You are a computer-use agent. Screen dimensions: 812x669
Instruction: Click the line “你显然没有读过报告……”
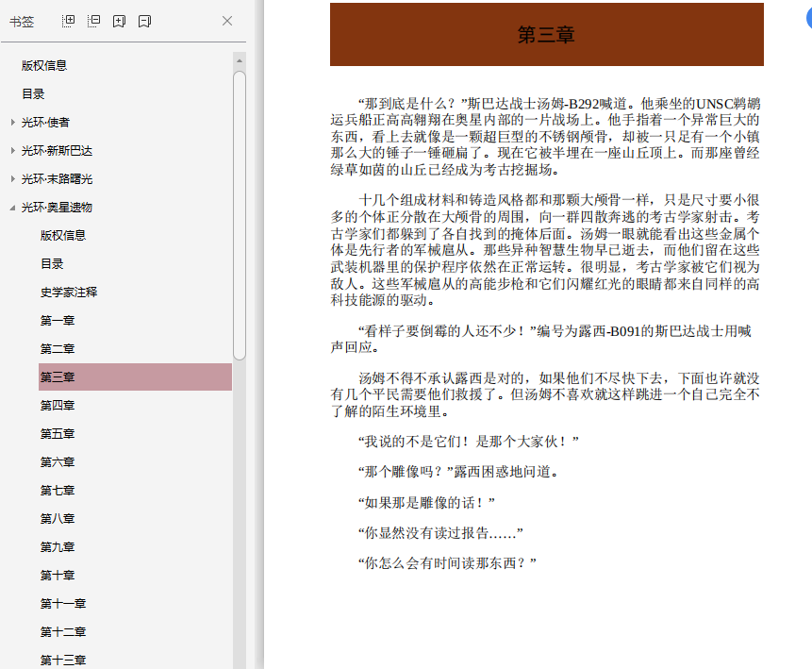[x=440, y=532]
